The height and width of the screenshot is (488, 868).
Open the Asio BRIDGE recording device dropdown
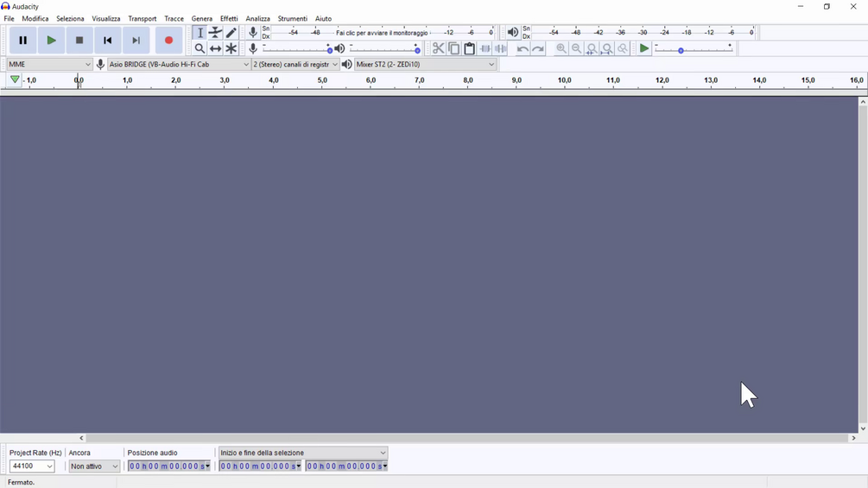[179, 64]
